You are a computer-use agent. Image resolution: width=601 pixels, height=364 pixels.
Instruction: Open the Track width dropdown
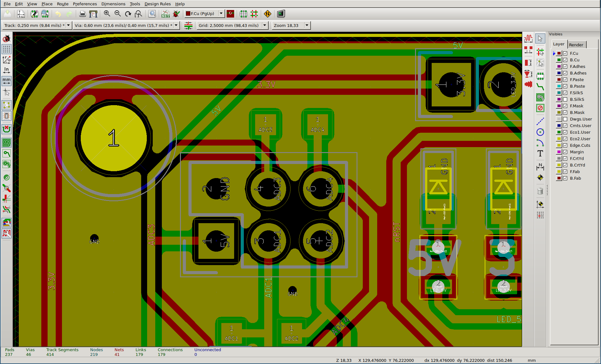click(x=69, y=25)
